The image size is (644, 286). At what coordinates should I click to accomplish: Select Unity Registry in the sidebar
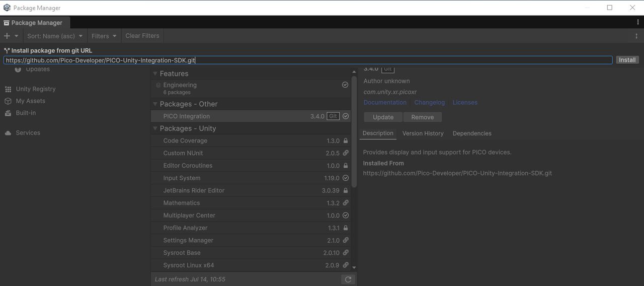(x=36, y=89)
